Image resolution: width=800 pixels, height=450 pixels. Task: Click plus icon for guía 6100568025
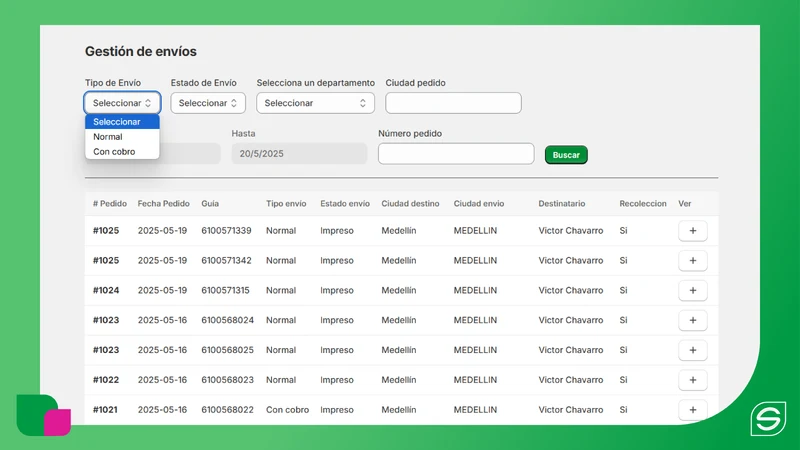click(692, 350)
